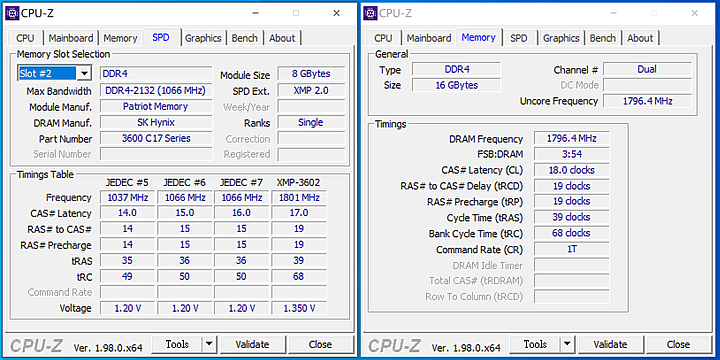Click XMP-3602 CAS# Latency 17.0 cell

coord(299,213)
